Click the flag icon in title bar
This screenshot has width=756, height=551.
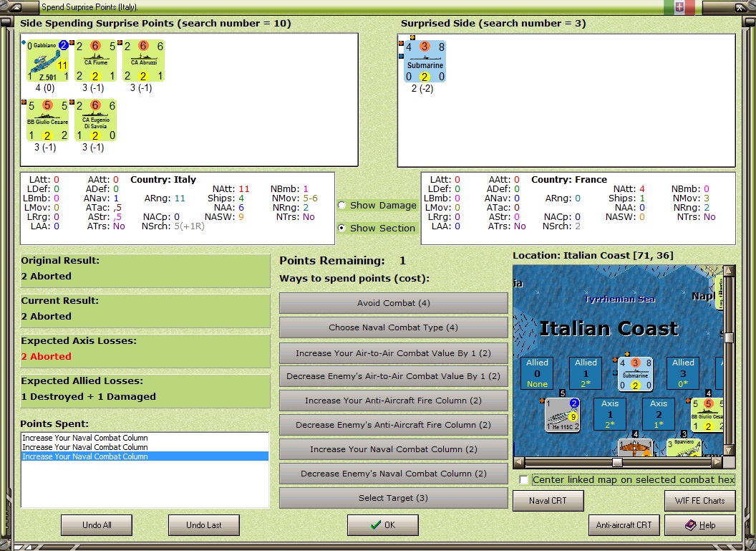[x=679, y=6]
